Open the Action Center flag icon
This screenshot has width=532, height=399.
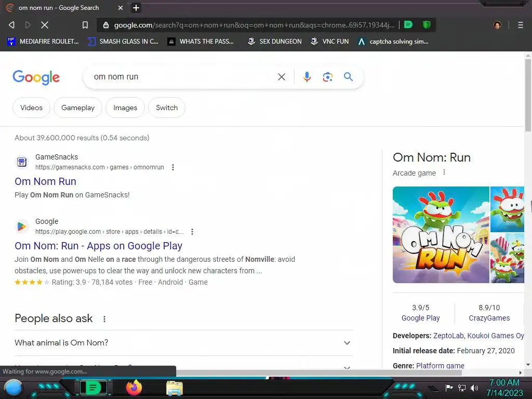pyautogui.click(x=449, y=388)
